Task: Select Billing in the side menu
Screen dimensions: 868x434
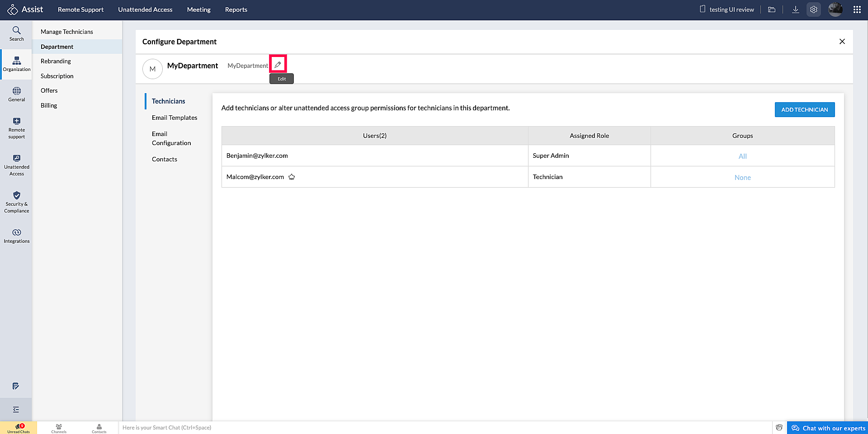Action: point(77,105)
